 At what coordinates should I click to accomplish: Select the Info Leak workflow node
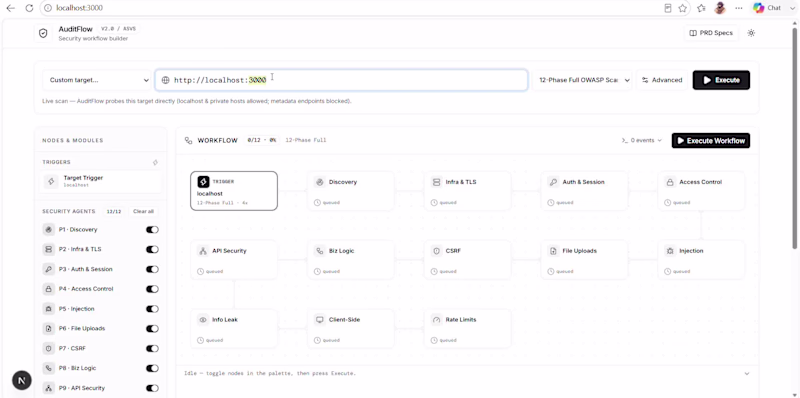[x=234, y=329]
